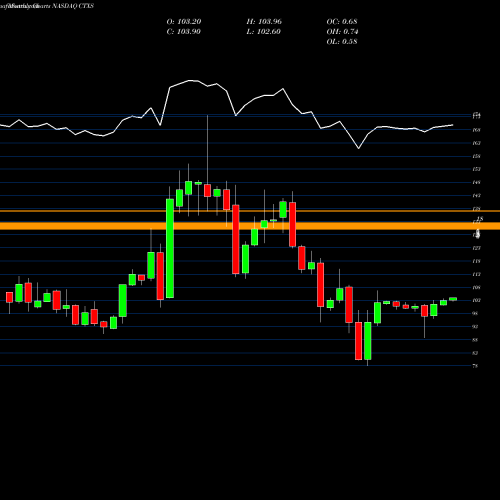Click the tallest green candlestick body

pos(170,248)
